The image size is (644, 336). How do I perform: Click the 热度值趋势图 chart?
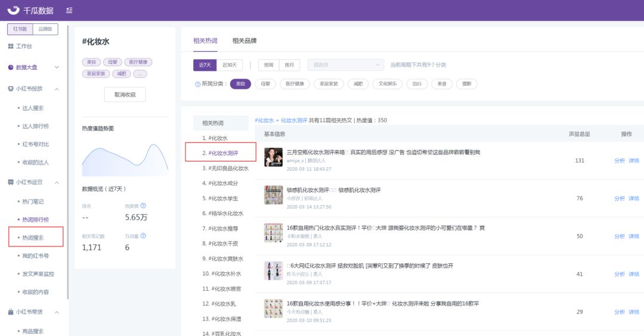(x=125, y=160)
